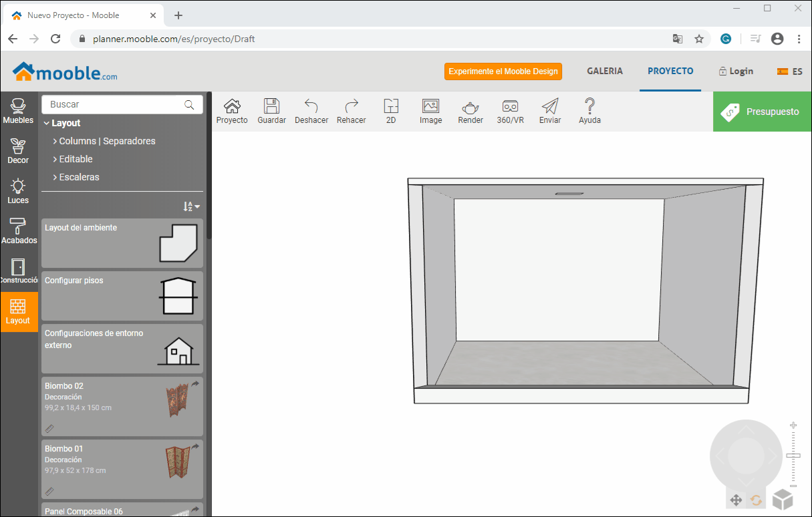Open a new browser tab
Viewport: 812px width, 517px height.
tap(178, 15)
